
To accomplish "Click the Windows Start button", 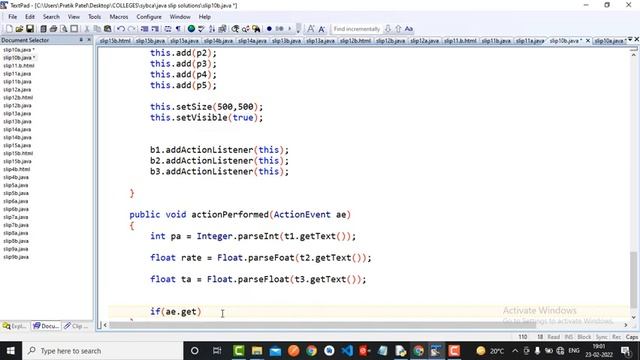I will point(11,351).
